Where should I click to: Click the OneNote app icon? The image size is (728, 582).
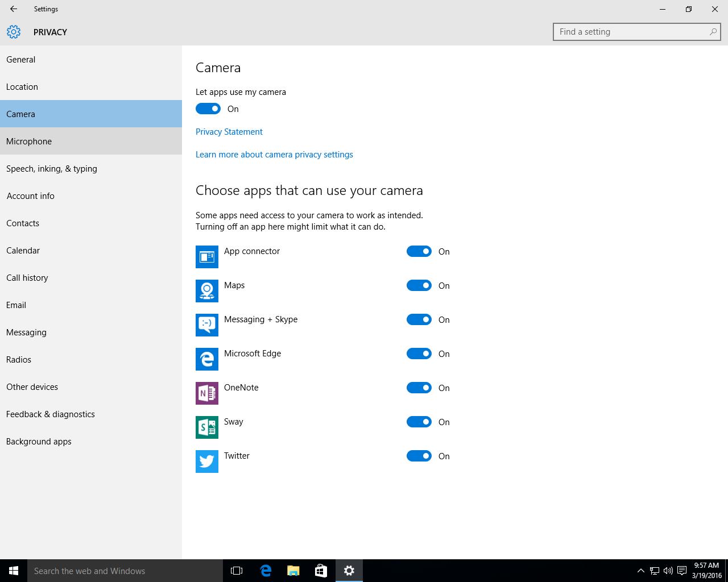pyautogui.click(x=207, y=393)
